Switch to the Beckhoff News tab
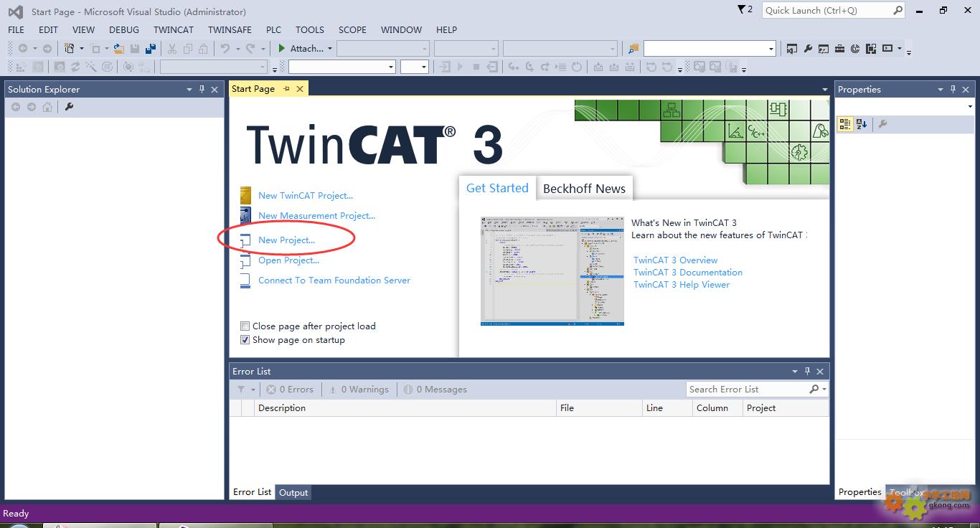Viewport: 980px width, 528px height. (584, 189)
